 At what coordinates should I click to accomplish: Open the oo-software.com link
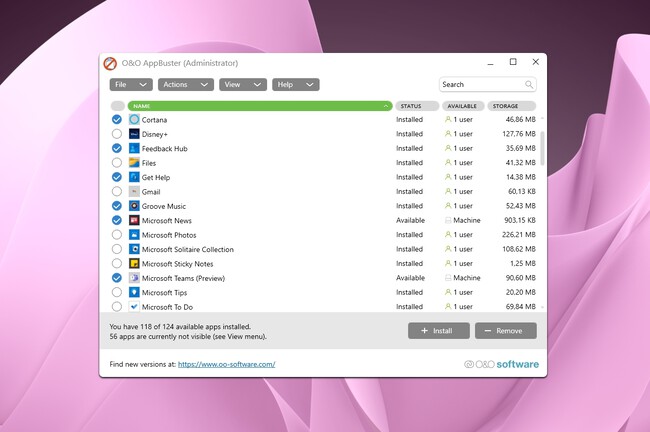point(226,365)
